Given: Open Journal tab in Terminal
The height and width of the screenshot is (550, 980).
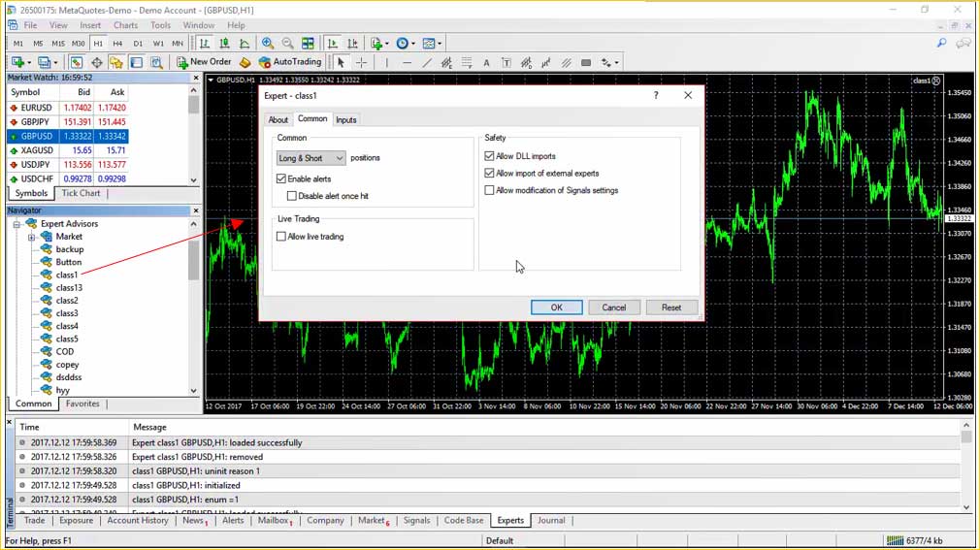Looking at the screenshot, I should (550, 520).
